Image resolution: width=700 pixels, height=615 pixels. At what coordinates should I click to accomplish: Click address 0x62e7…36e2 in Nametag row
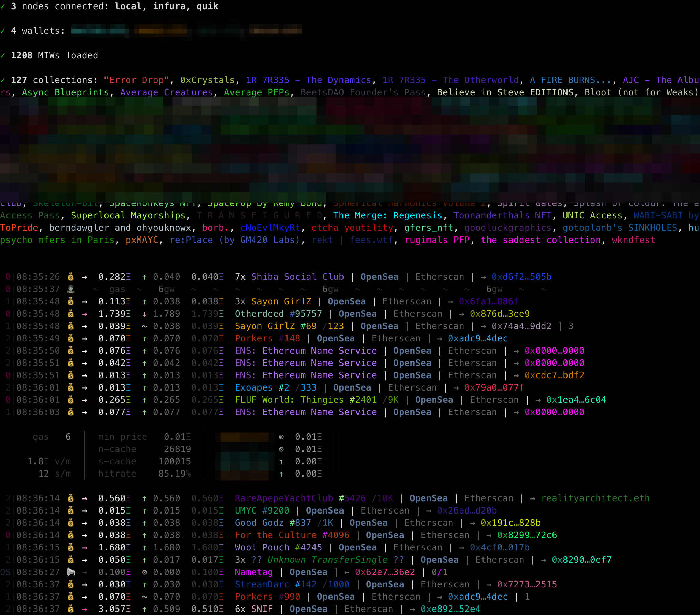point(385,572)
